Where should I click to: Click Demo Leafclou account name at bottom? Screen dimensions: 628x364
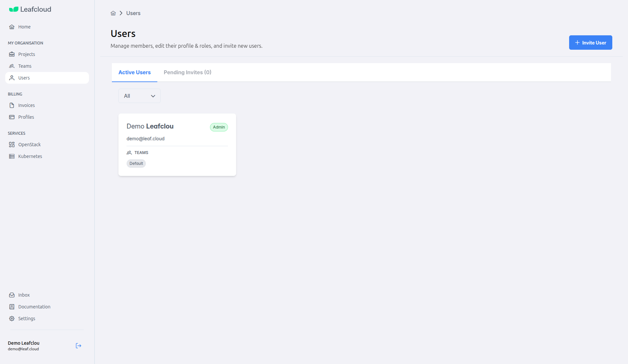(x=24, y=343)
